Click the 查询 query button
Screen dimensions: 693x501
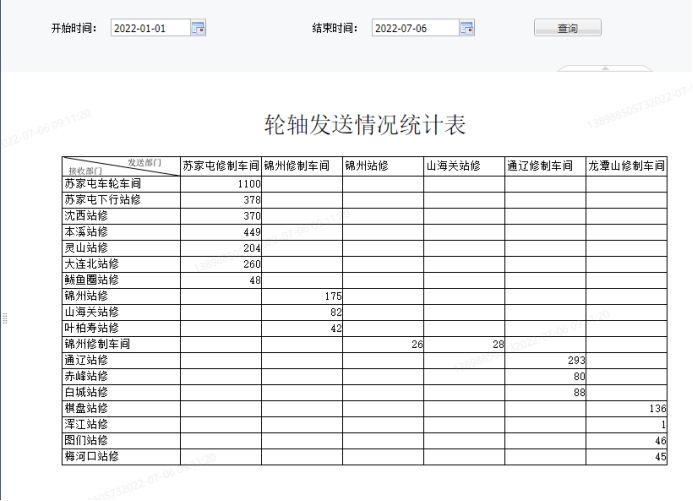click(567, 28)
